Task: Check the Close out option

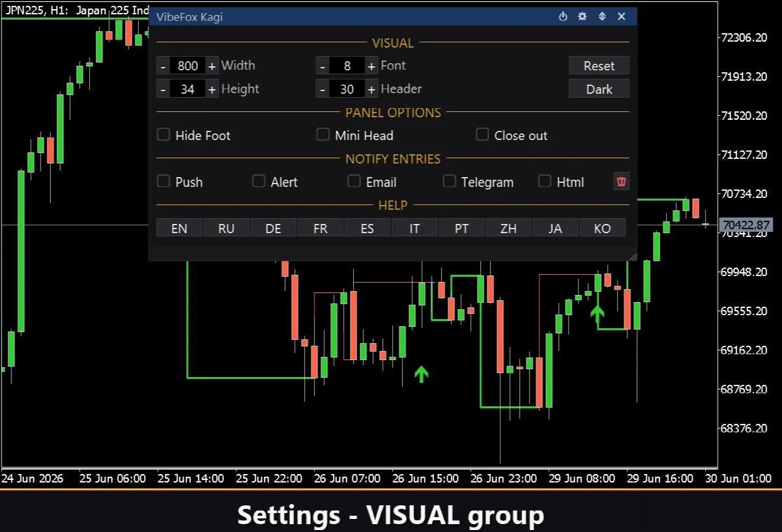Action: tap(482, 135)
